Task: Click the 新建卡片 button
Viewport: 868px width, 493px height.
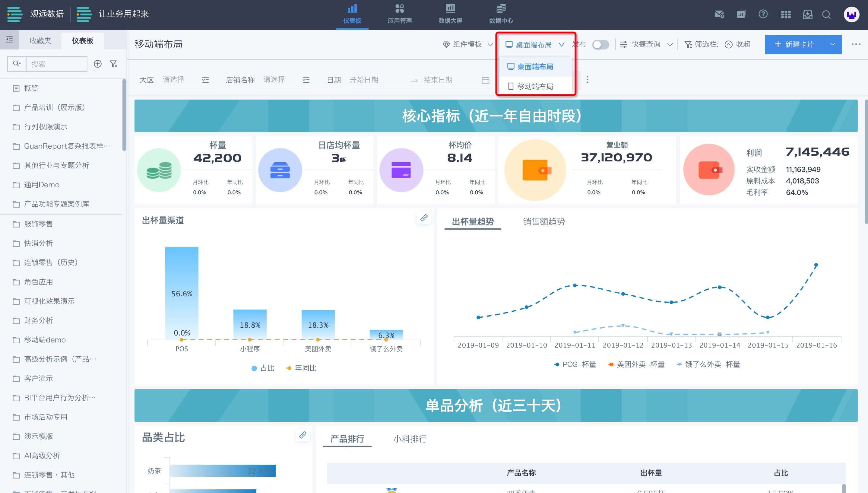Action: pyautogui.click(x=794, y=44)
